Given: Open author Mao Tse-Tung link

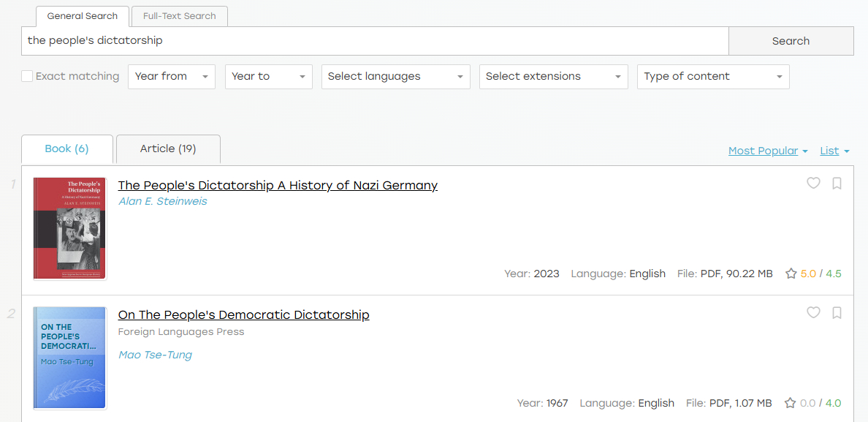Looking at the screenshot, I should [155, 355].
